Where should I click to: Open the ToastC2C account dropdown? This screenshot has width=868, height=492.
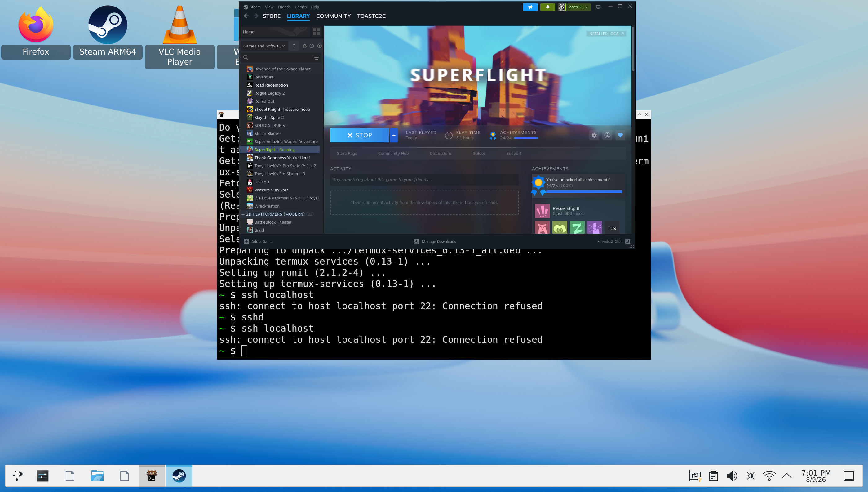574,7
